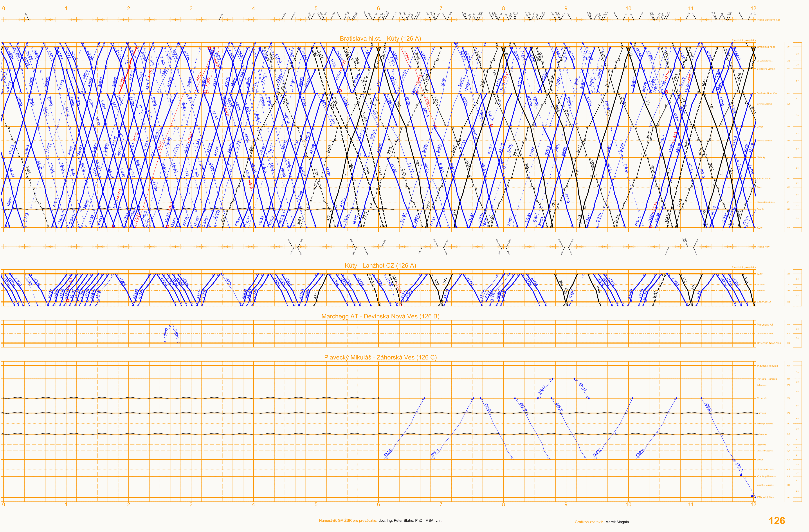
Task: Click train number '58804' in the 126 C graph
Action: pos(640,453)
